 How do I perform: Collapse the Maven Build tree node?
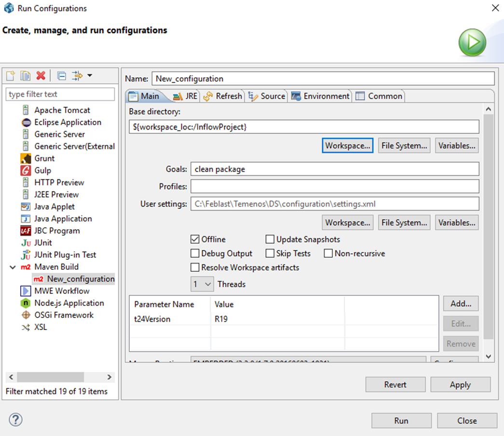tap(12, 267)
